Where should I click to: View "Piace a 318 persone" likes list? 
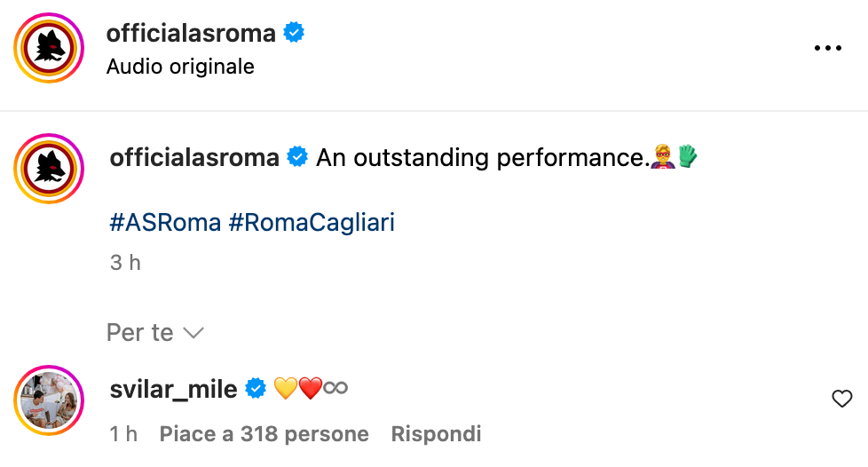coord(264,434)
